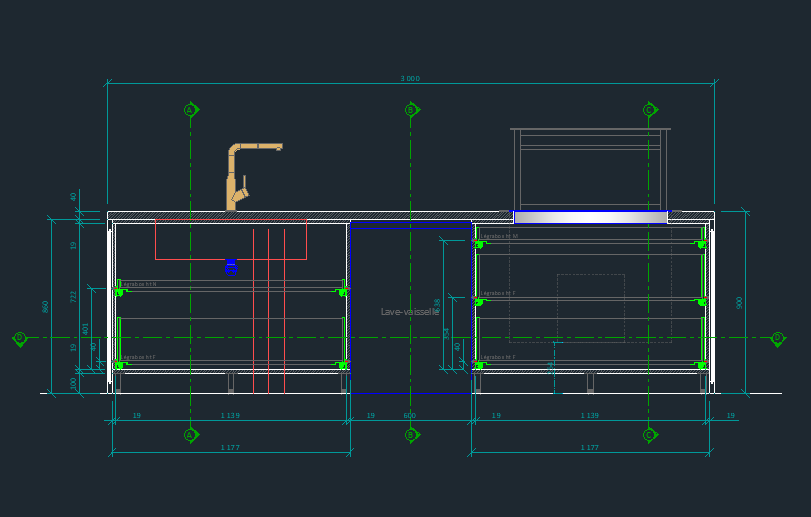Click grid bubble D on the left
Image resolution: width=811 pixels, height=517 pixels.
19,338
